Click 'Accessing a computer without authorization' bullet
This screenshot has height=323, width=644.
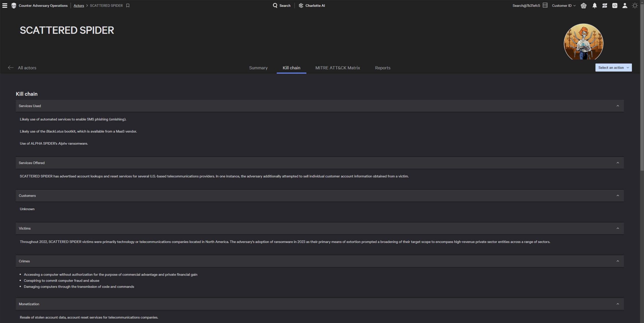tap(110, 274)
